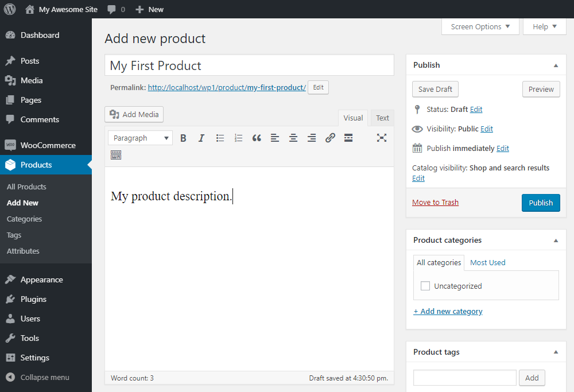Edit the draft Status link
The height and width of the screenshot is (392, 574).
[476, 110]
